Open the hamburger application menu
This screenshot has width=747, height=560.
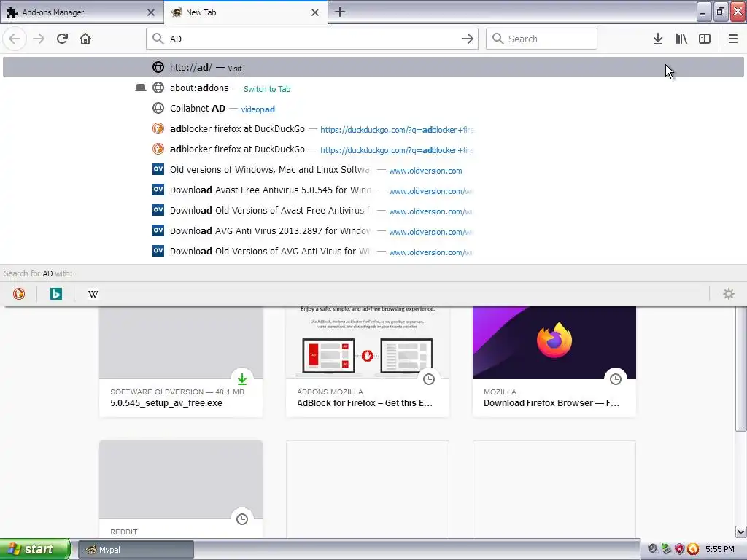[x=732, y=39]
